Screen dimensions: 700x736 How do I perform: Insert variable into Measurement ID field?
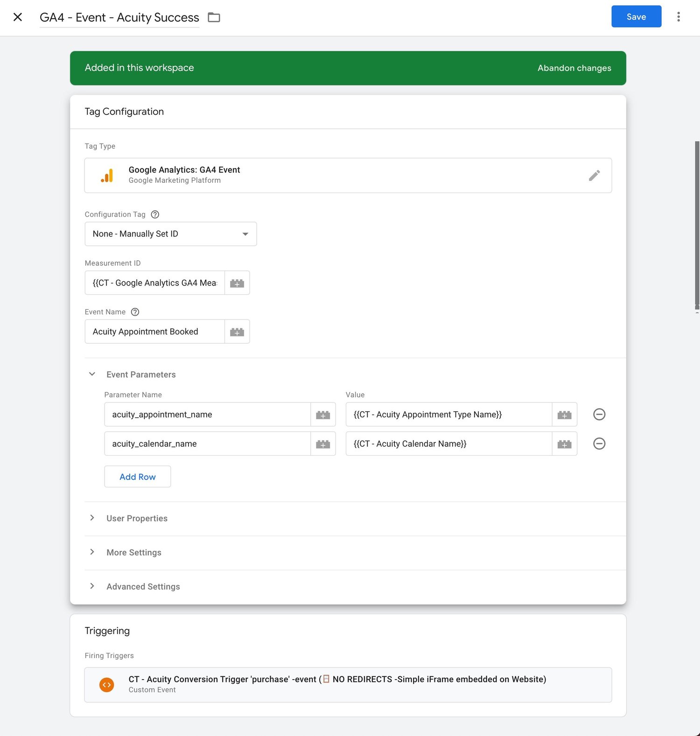pyautogui.click(x=237, y=283)
